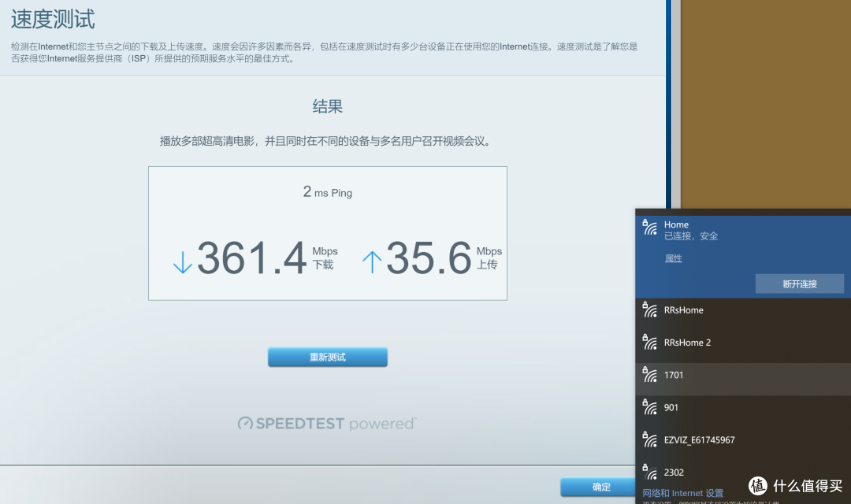Click Wi-Fi signal icon next to RRsHome
The width and height of the screenshot is (851, 504).
pyautogui.click(x=649, y=309)
